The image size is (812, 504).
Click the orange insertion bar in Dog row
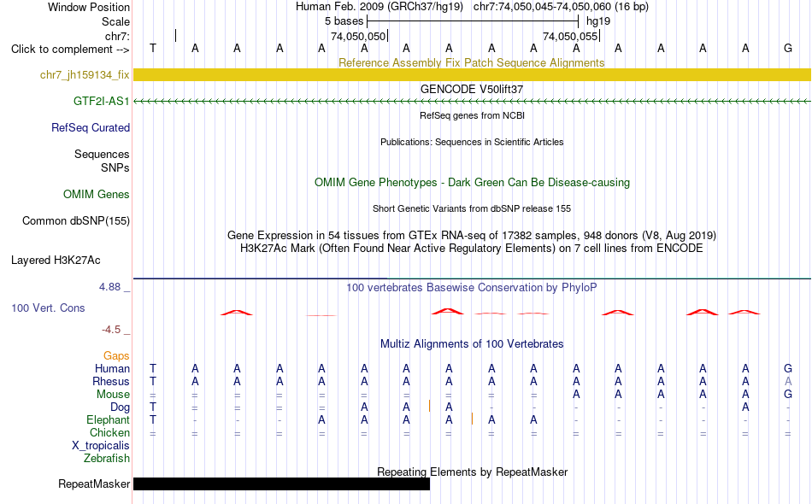(x=429, y=407)
